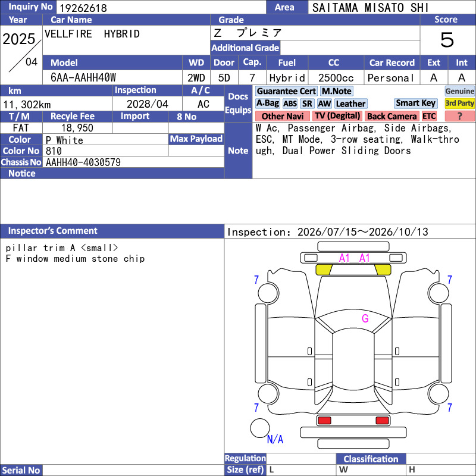Viewport: 476px width, 476px height.
Task: Select the Genuine badge
Action: click(459, 91)
